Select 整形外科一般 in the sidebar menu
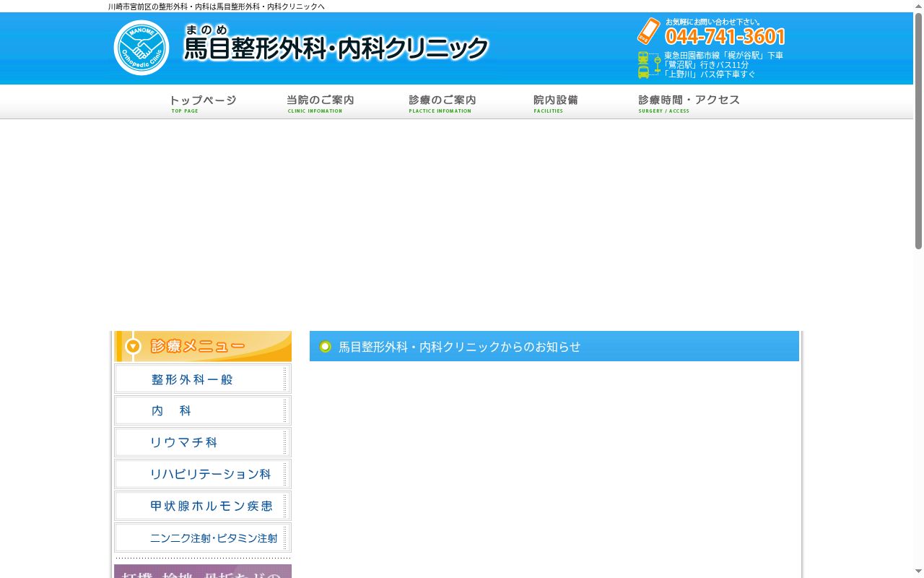The height and width of the screenshot is (578, 924). 203,379
